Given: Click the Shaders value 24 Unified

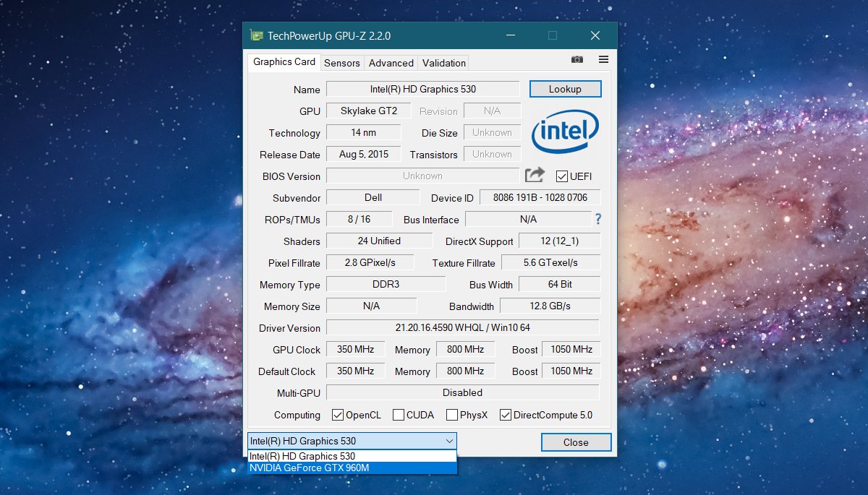Looking at the screenshot, I should [x=379, y=241].
